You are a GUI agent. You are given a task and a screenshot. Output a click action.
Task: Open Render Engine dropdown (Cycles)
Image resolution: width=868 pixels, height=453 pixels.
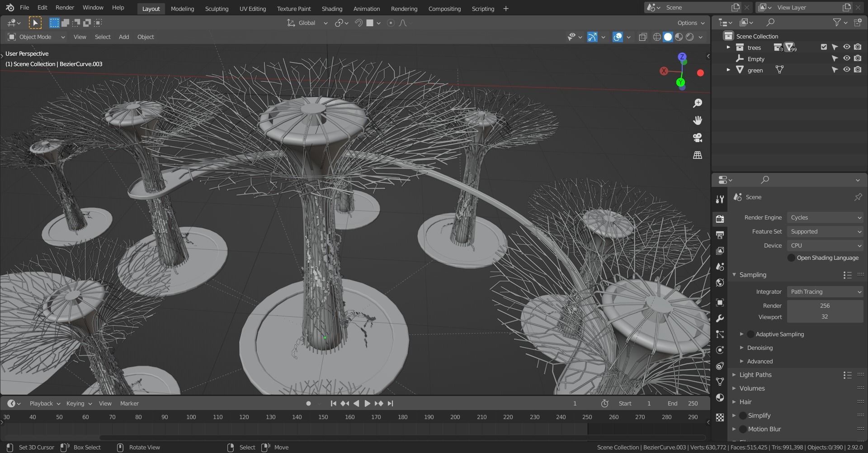pos(825,218)
